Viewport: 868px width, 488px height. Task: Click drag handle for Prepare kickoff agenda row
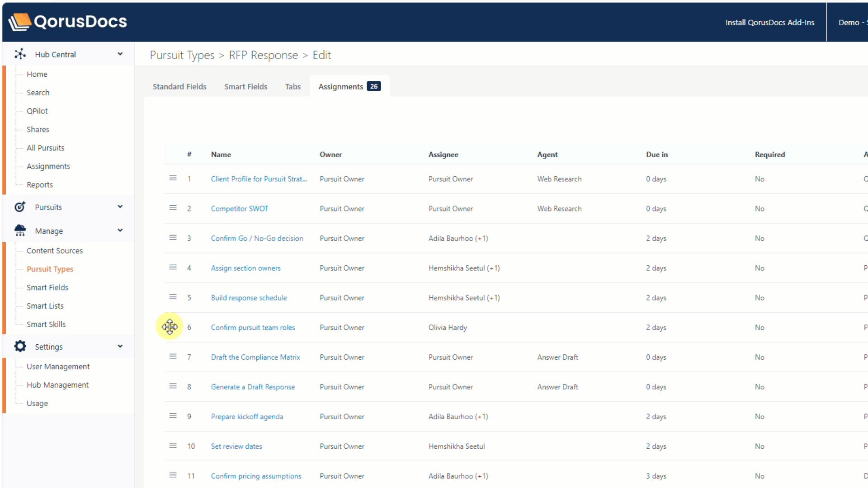pyautogui.click(x=173, y=416)
